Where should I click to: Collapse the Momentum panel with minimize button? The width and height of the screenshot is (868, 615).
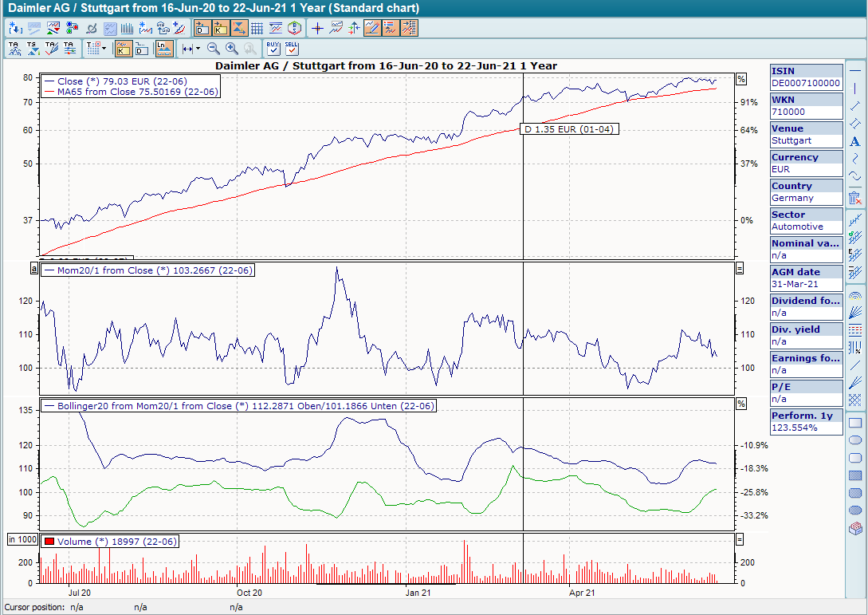[x=740, y=269]
